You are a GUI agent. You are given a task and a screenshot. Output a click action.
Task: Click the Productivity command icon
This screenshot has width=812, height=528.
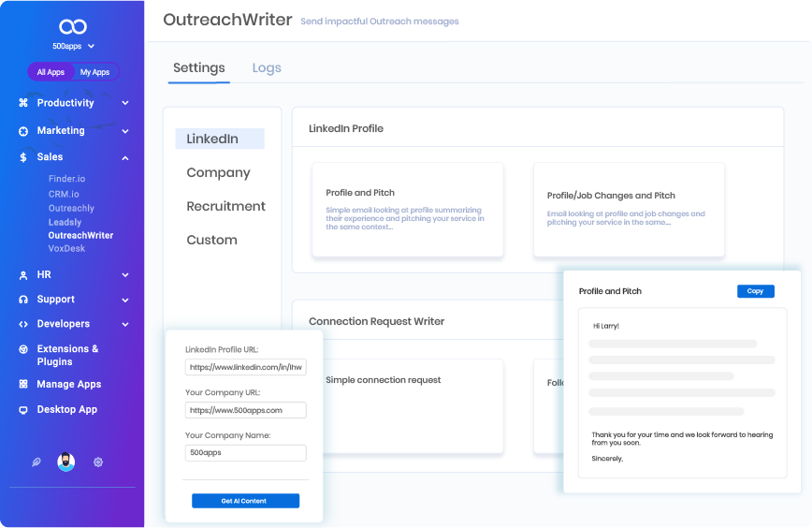23,103
